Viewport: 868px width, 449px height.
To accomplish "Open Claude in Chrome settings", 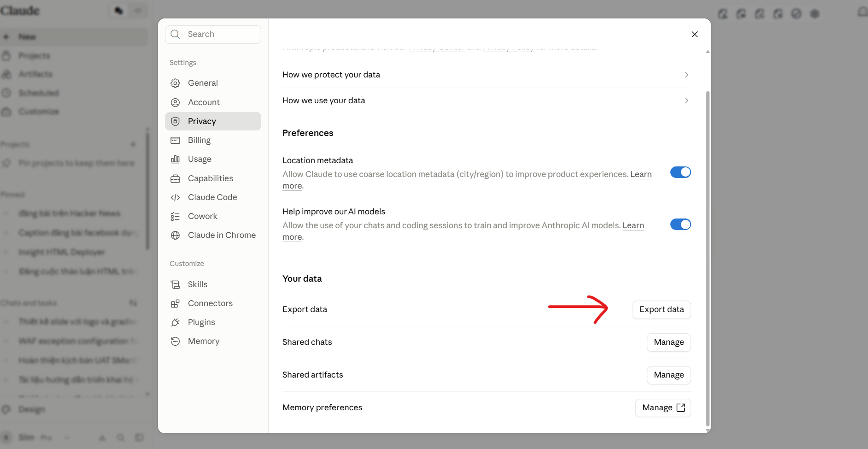I will click(x=213, y=235).
